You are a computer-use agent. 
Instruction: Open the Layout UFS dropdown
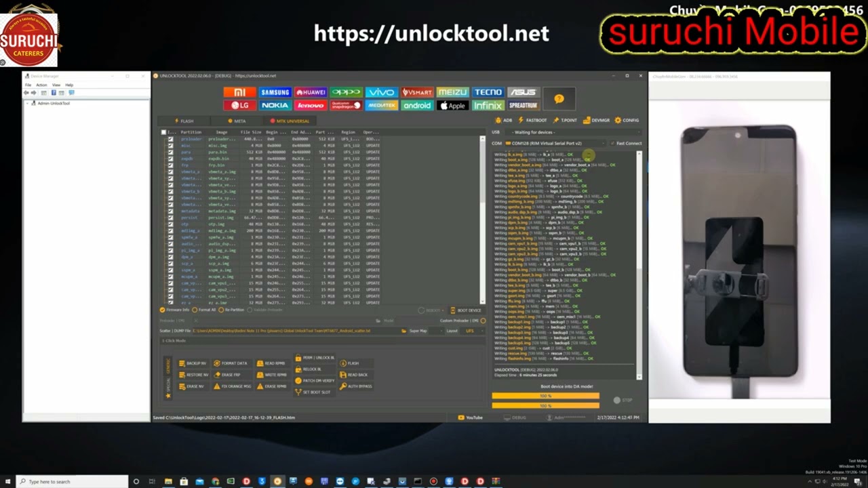[x=473, y=331]
